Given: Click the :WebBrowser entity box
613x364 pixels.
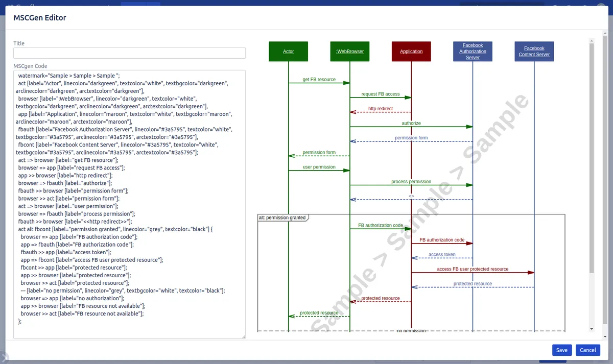Looking at the screenshot, I should click(x=350, y=52).
